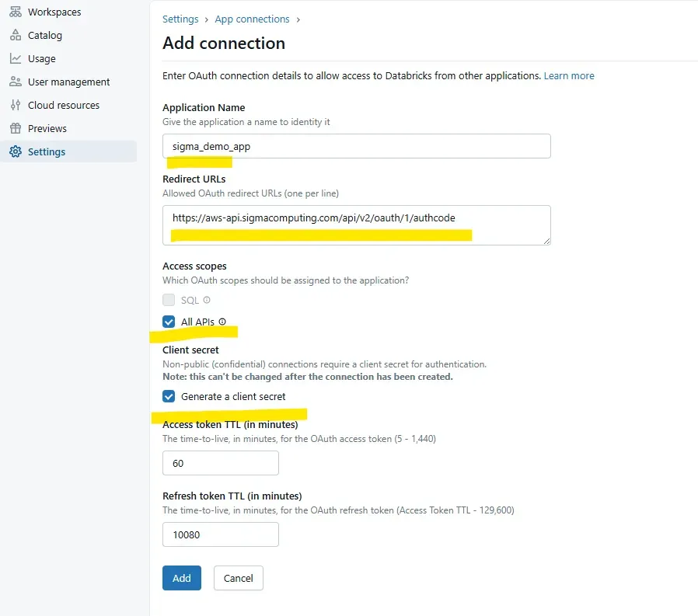
Task: Open Cloud resources in the sidebar
Action: coord(64,106)
